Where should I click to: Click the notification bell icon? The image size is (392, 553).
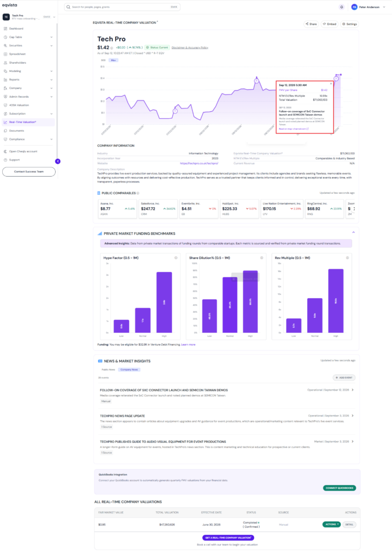coord(342,7)
